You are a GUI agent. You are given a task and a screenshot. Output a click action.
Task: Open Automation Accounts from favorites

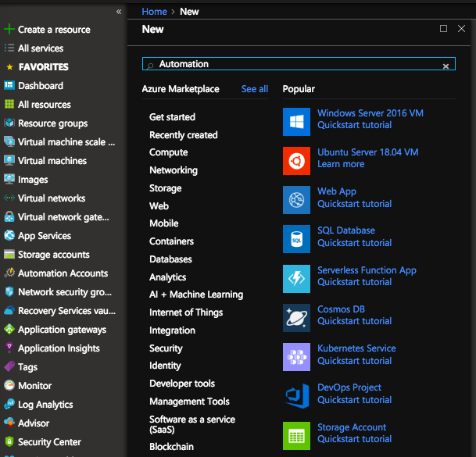tap(63, 273)
